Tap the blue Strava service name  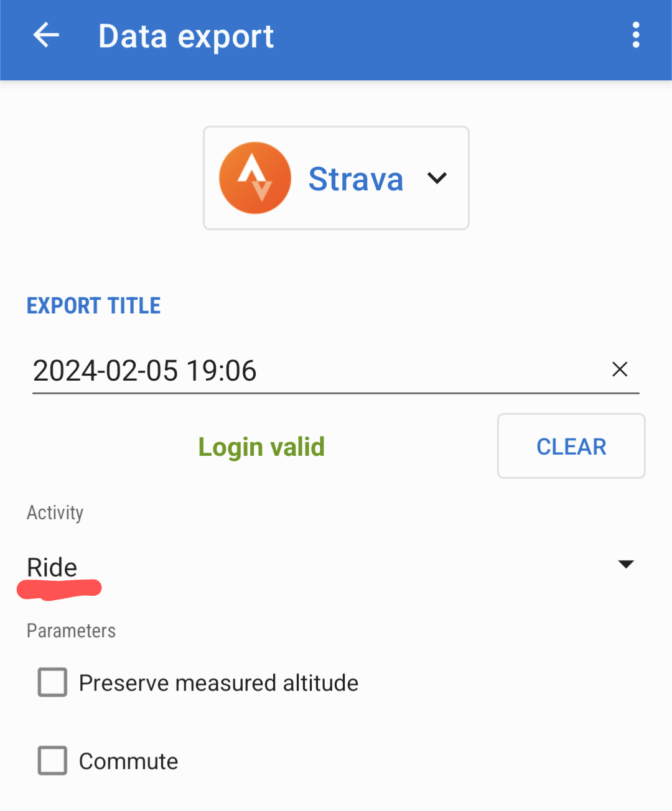tap(356, 179)
